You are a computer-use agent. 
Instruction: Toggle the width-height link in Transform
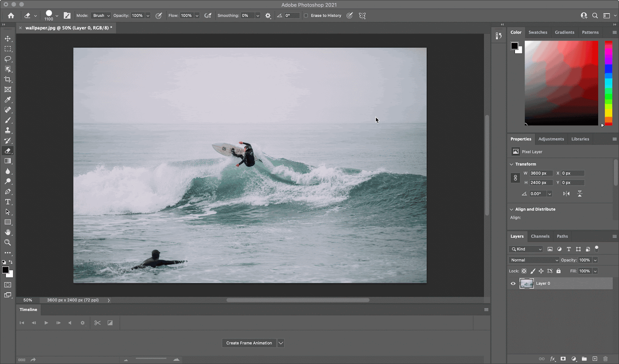coord(515,178)
